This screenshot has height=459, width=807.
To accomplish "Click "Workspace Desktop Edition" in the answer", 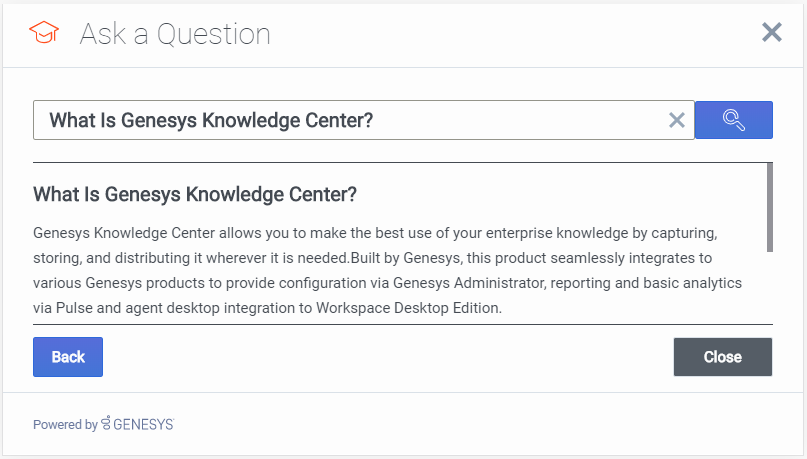I will [x=407, y=309].
